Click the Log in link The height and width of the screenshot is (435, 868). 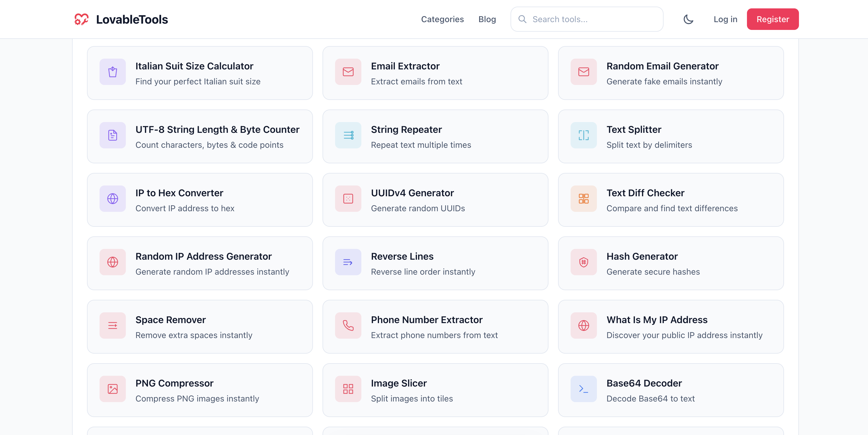[x=725, y=19]
